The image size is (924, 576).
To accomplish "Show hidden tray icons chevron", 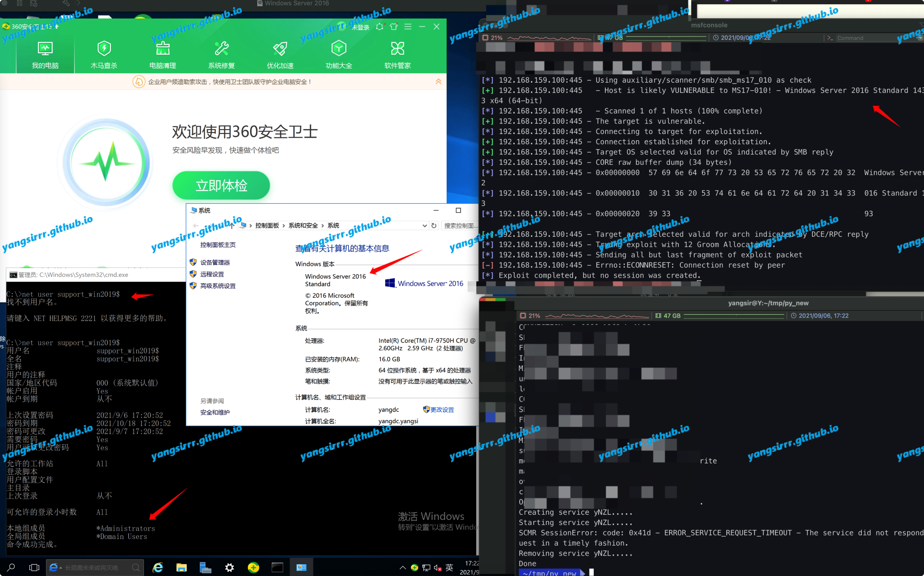I will click(402, 568).
